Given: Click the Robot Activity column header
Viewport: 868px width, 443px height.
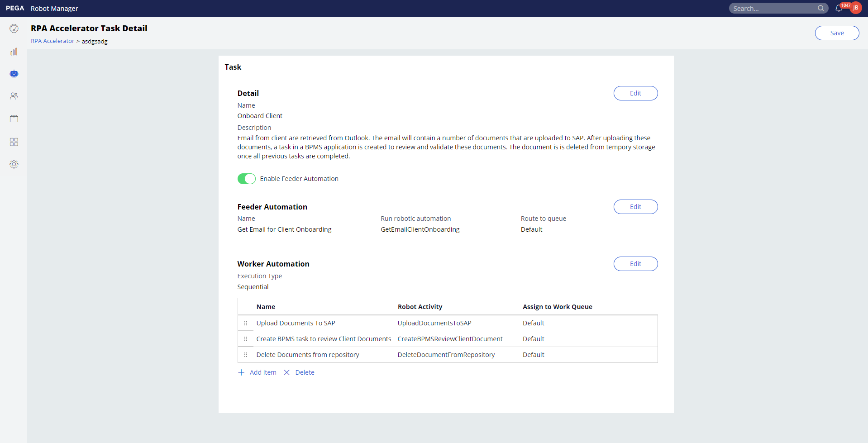Looking at the screenshot, I should (x=420, y=307).
